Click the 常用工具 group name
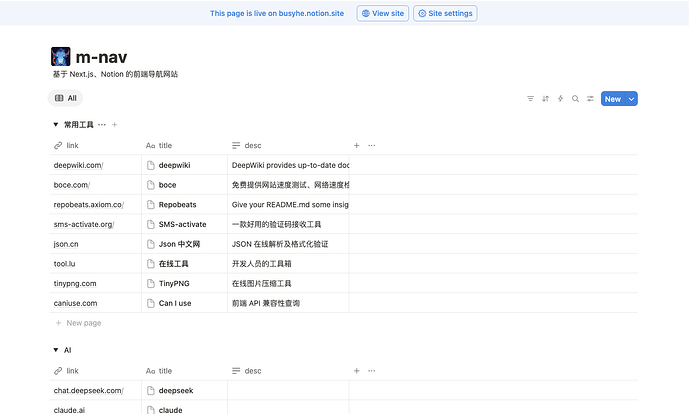The height and width of the screenshot is (414, 689). coord(79,125)
